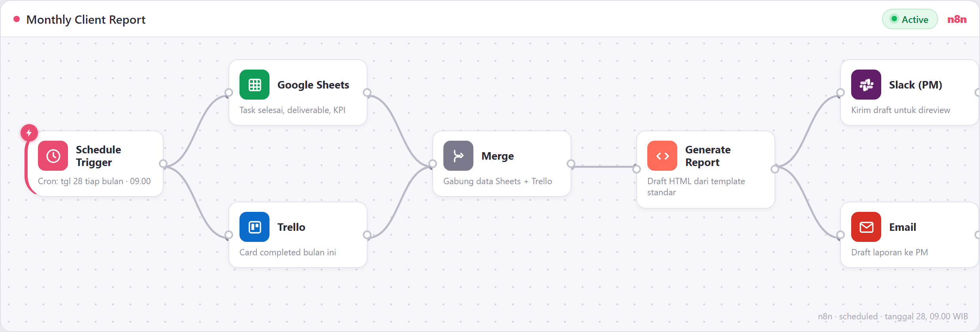Click the n8n logo

pyautogui.click(x=957, y=19)
